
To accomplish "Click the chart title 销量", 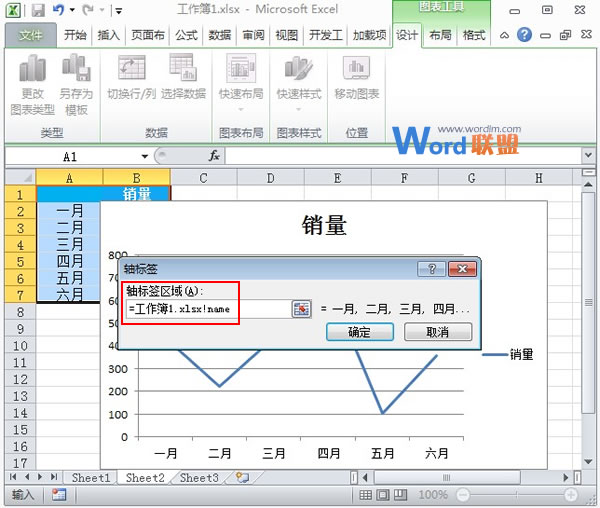I will 324,225.
